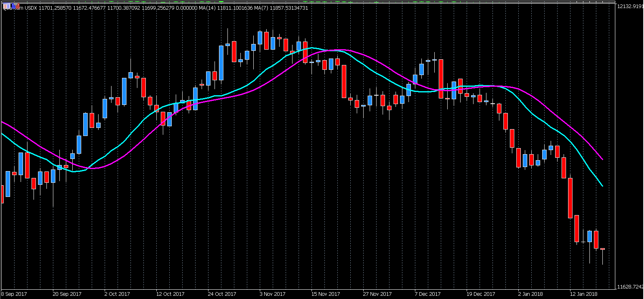644x299 pixels.
Task: Click the 2 Jan 2018 date label
Action: coord(530,294)
